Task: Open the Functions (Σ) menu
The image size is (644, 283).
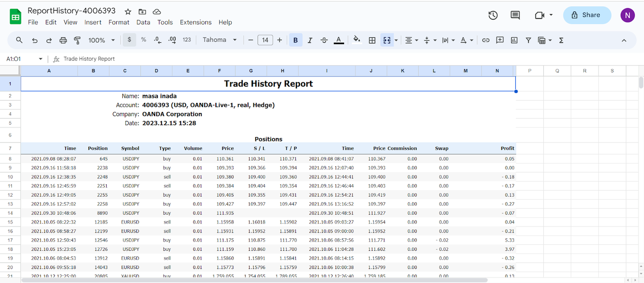Action: pyautogui.click(x=561, y=40)
